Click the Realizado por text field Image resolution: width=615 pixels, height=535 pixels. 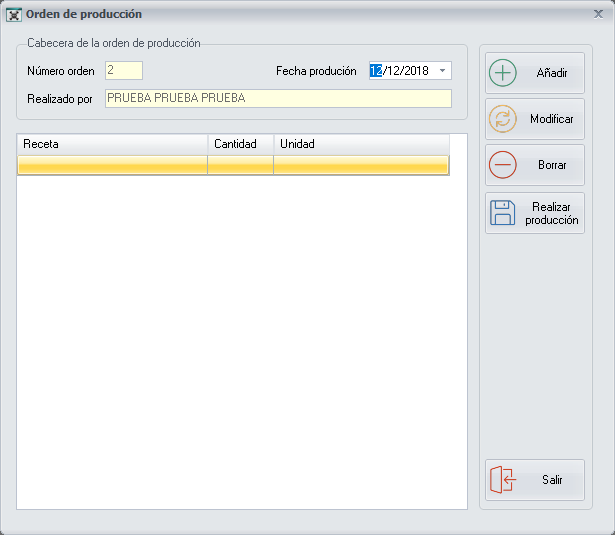[x=278, y=98]
